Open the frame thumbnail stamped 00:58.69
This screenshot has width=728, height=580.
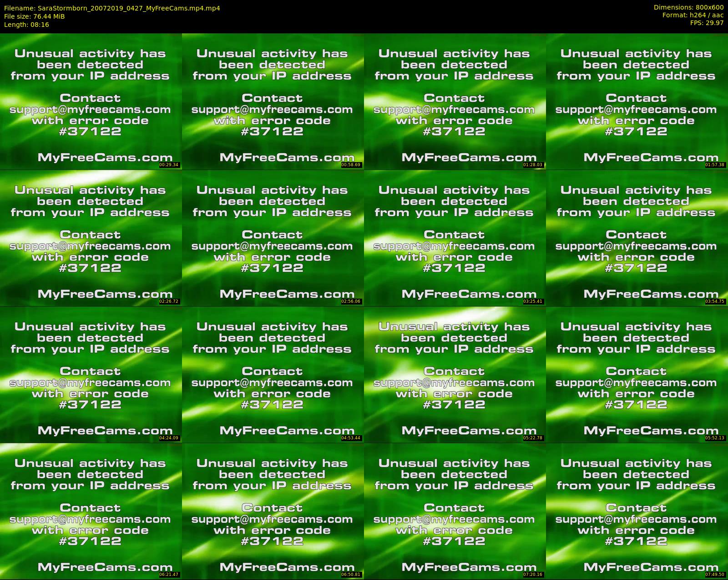pyautogui.click(x=273, y=101)
